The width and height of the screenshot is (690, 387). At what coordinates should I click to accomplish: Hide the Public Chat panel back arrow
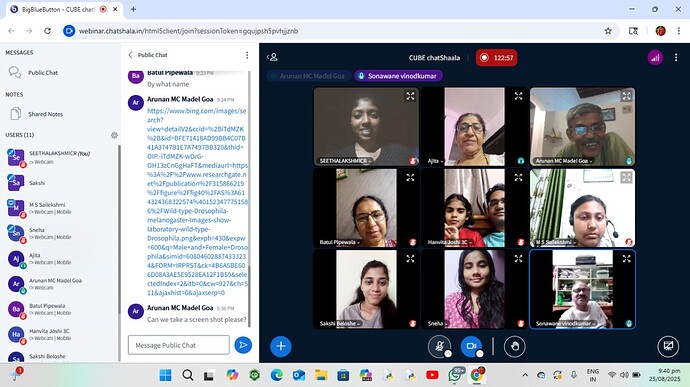[130, 55]
